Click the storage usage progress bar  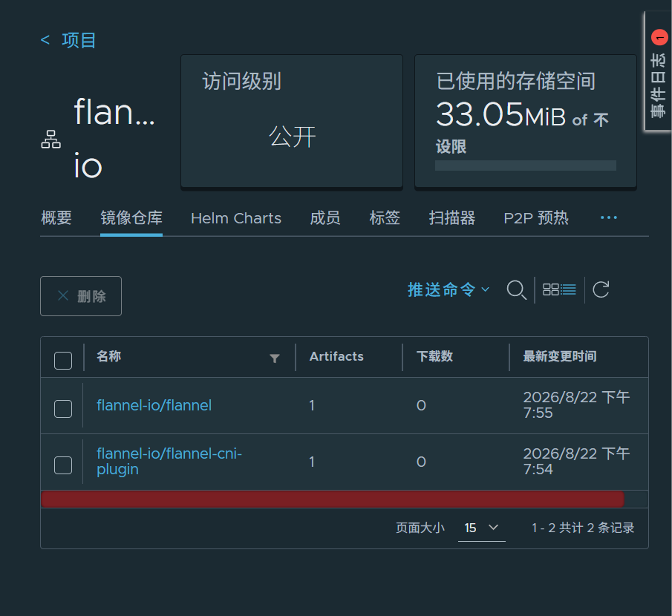526,166
